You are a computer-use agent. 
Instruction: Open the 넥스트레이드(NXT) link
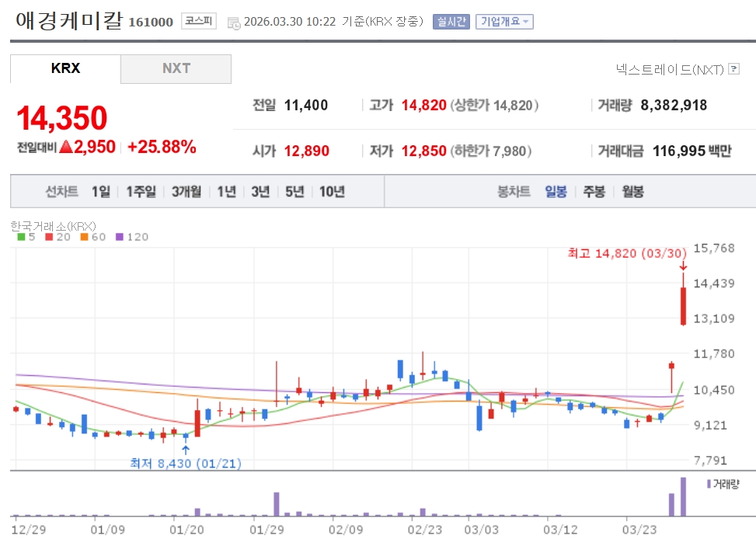[671, 69]
